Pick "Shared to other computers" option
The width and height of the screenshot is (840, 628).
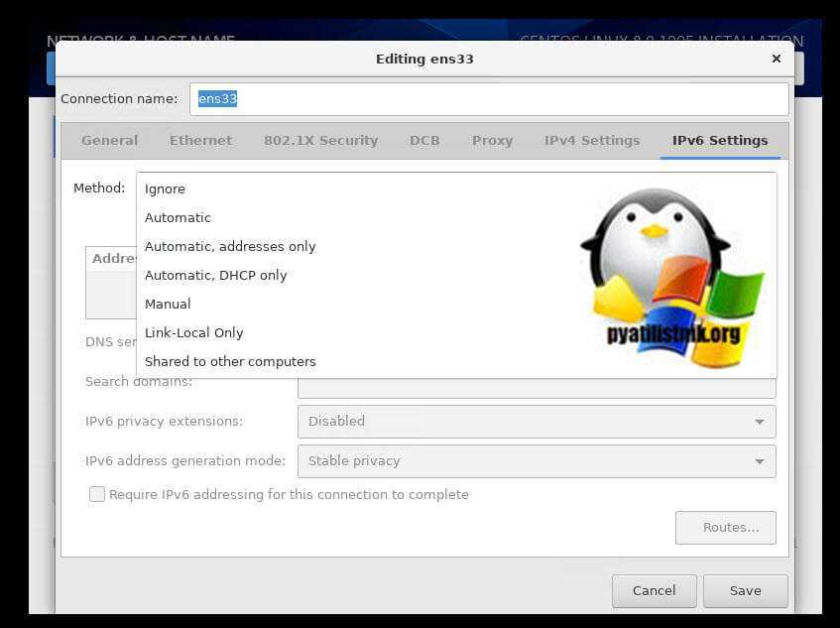(456, 362)
